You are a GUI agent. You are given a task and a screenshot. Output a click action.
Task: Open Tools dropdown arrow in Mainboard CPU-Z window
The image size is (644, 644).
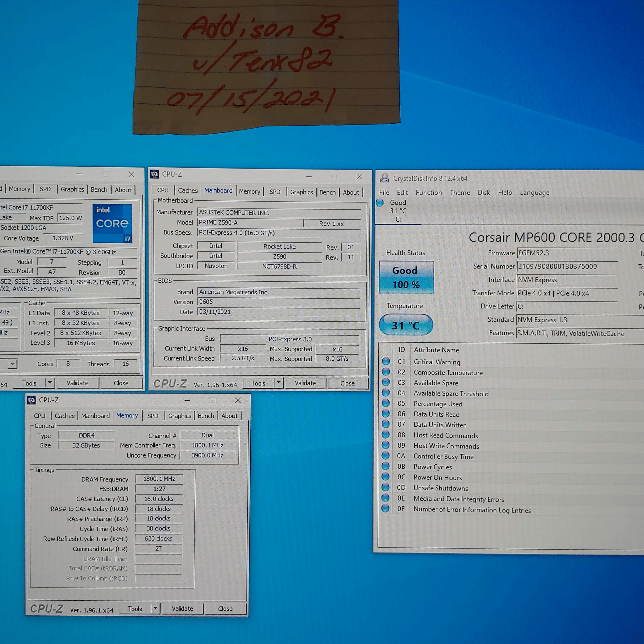279,383
